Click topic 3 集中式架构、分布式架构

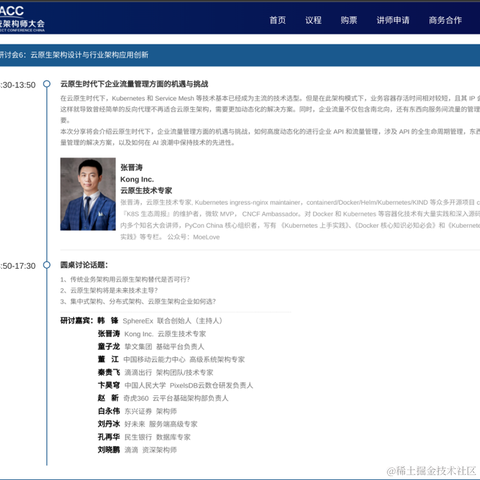click(x=138, y=301)
